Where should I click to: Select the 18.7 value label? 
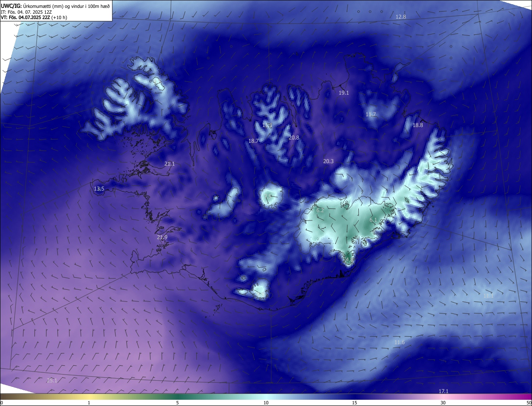(254, 141)
